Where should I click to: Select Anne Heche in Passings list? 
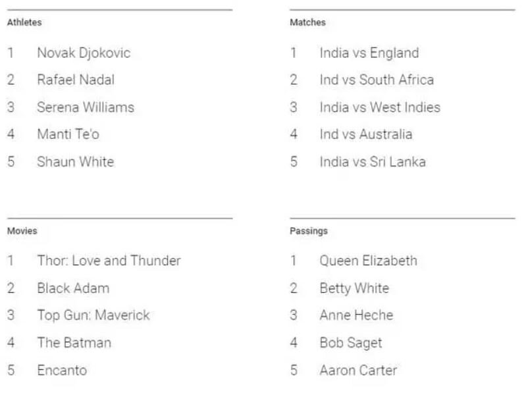click(356, 315)
